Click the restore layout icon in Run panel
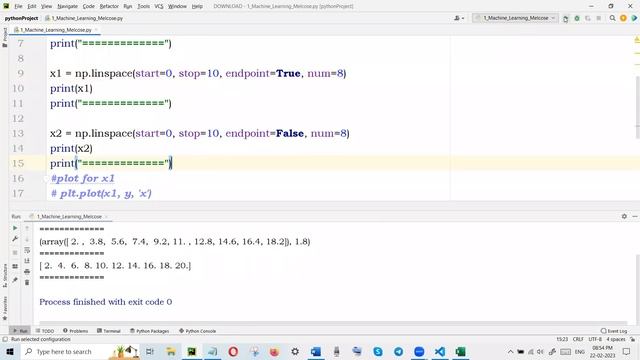 coord(15,266)
